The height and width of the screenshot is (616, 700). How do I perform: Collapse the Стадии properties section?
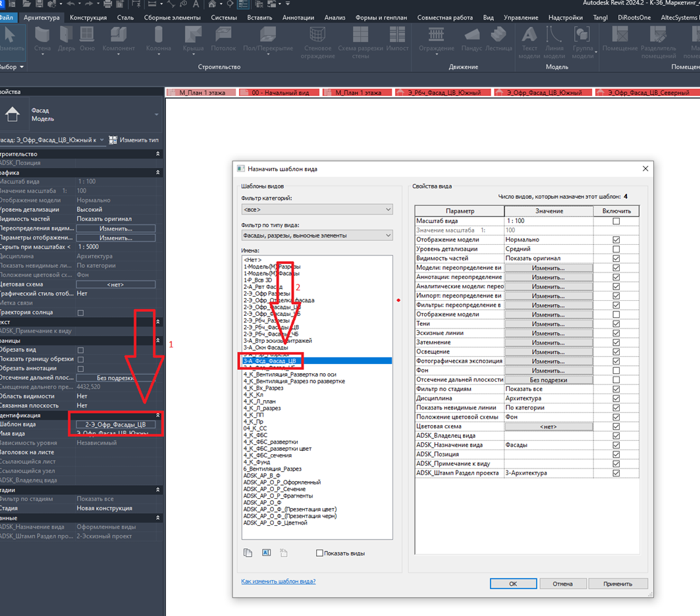tap(157, 490)
